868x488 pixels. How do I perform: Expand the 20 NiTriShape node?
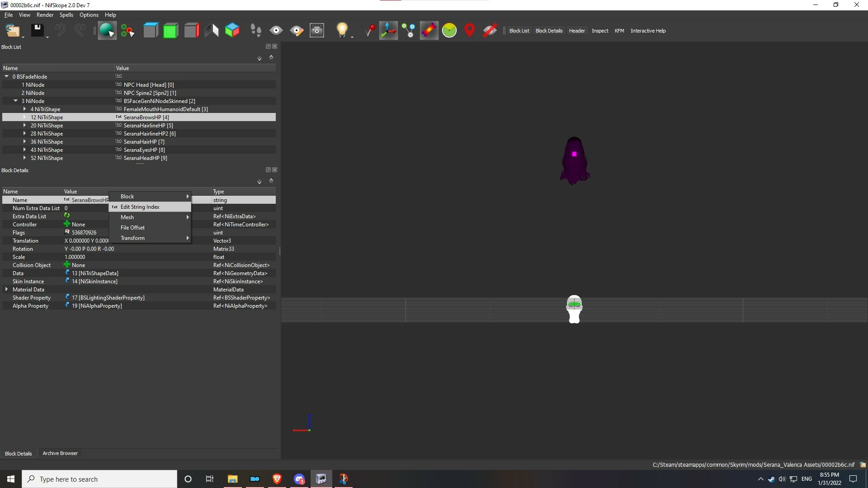24,125
